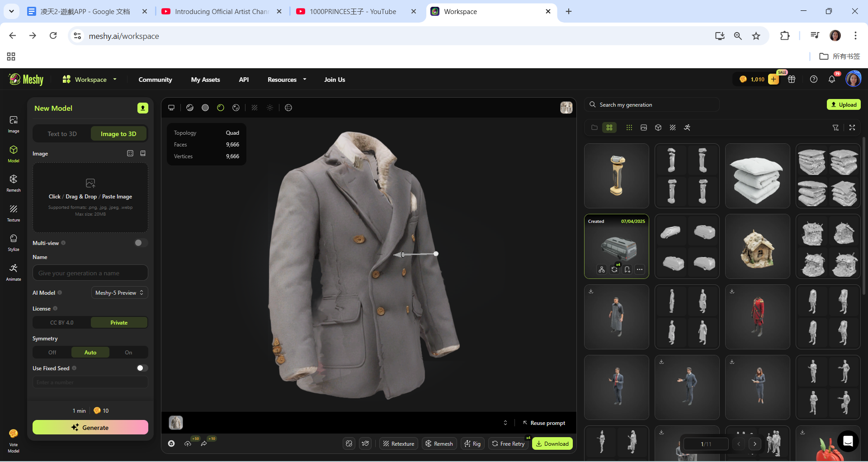Screen dimensions: 868x462
Task: Open the Community menu item
Action: pos(155,80)
